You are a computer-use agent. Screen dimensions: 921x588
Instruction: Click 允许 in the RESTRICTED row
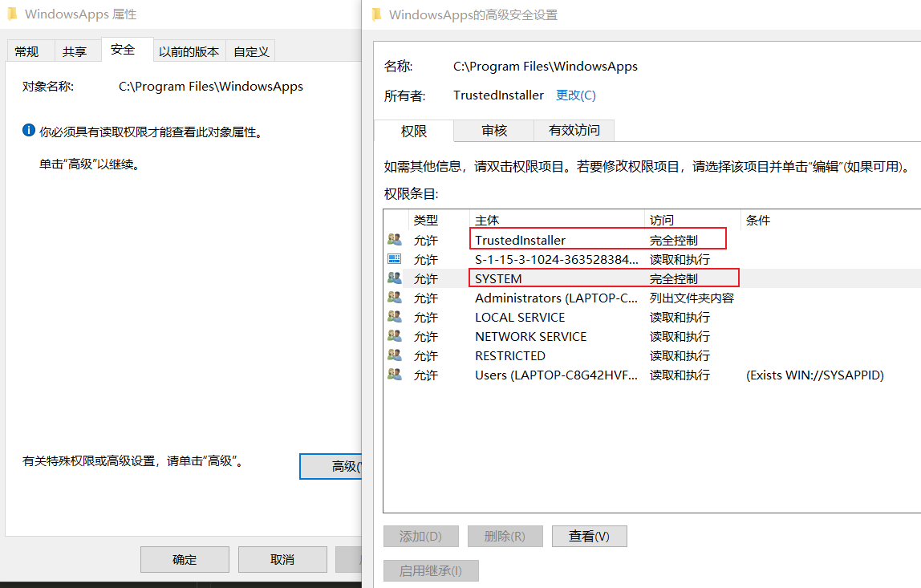tap(425, 356)
